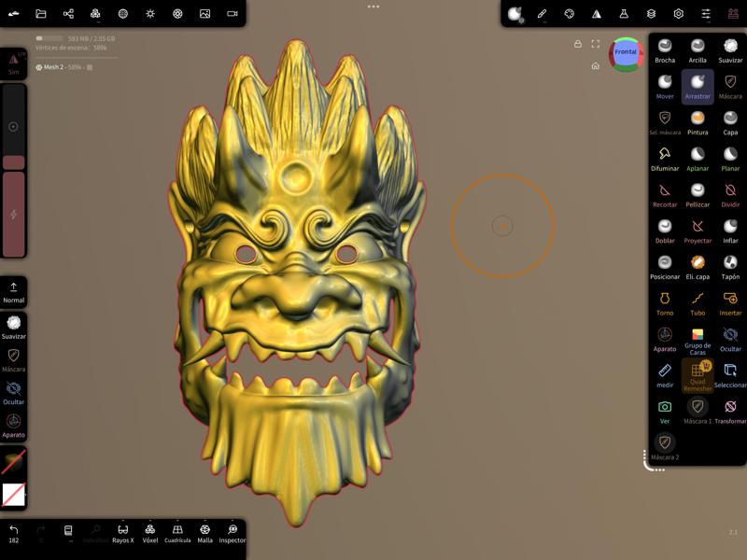Choose Suavizar in the right tool panel

click(730, 51)
